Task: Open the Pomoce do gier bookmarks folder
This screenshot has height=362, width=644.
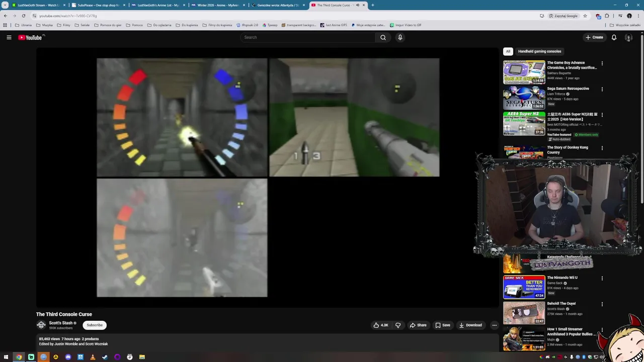Action: coord(108,25)
